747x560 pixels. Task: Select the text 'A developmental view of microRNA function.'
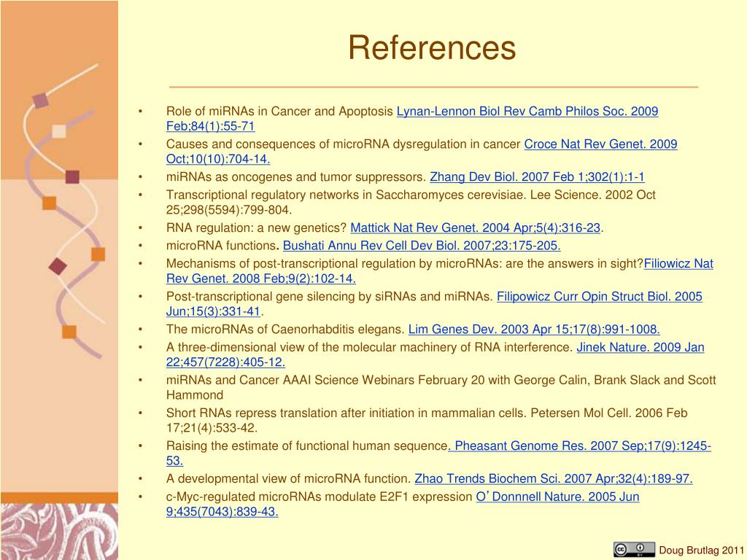tap(288, 479)
